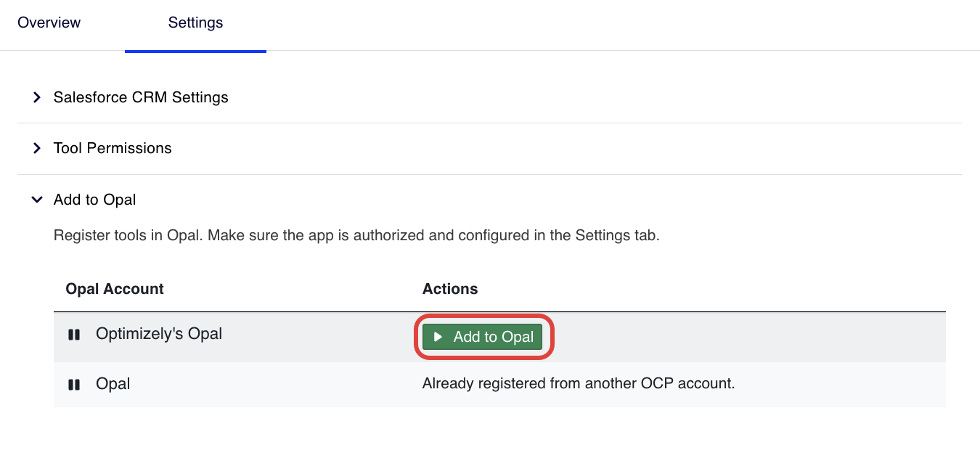Viewport: 980px width, 466px height.
Task: Click the play triangle inside the green button
Action: click(x=438, y=337)
